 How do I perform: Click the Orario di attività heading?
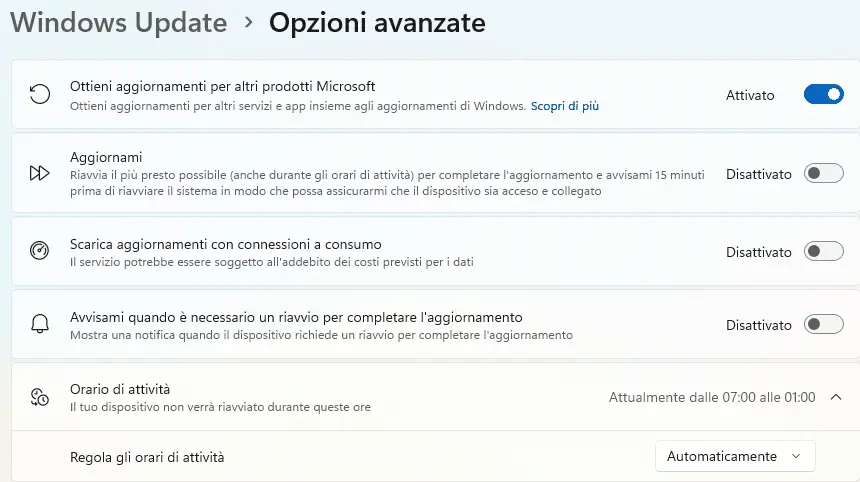coord(127,389)
